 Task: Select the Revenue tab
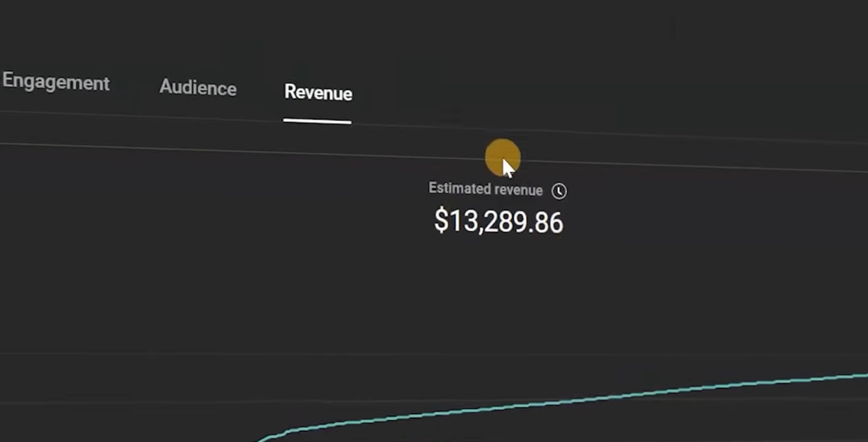pyautogui.click(x=318, y=92)
